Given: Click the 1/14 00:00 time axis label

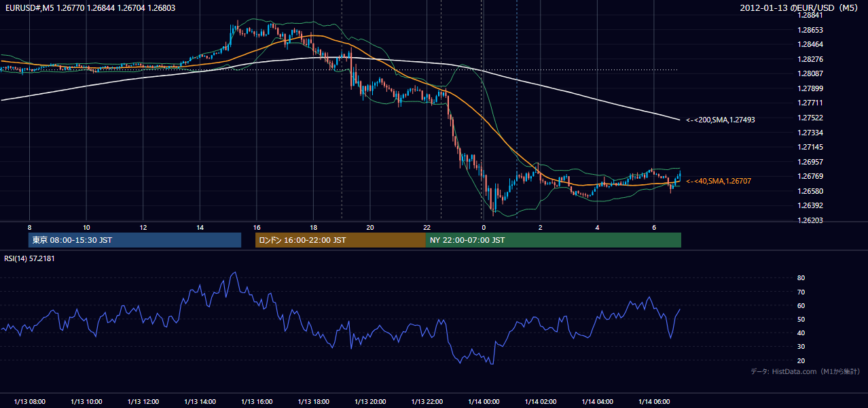Looking at the screenshot, I should pyautogui.click(x=484, y=402).
